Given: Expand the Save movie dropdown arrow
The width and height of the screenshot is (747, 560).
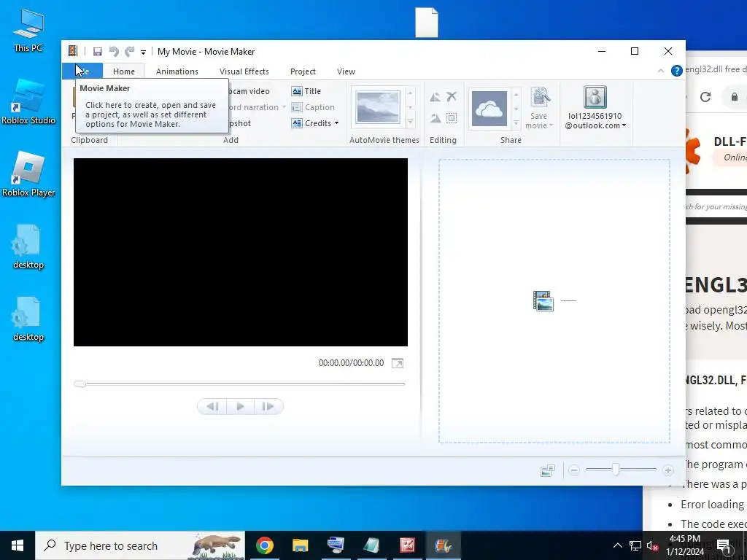Looking at the screenshot, I should [551, 125].
